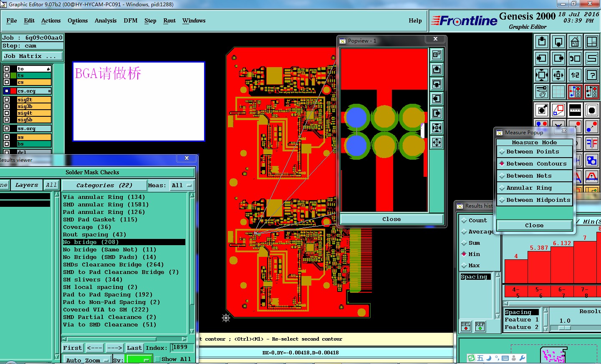This screenshot has width=601, height=364.
Task: Click the green color swatch beside ts layer
Action: (x=13, y=75)
